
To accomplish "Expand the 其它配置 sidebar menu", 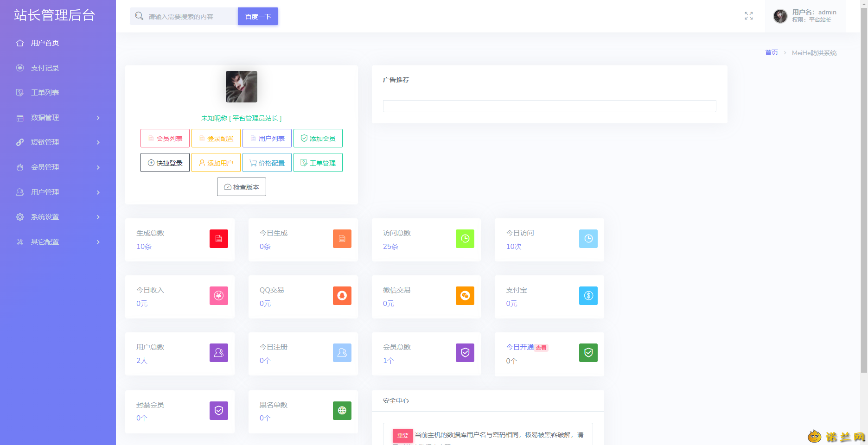I will click(x=58, y=242).
